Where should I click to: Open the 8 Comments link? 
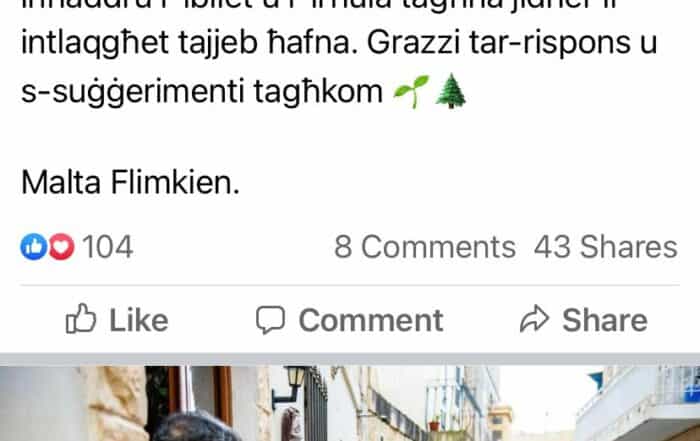425,247
